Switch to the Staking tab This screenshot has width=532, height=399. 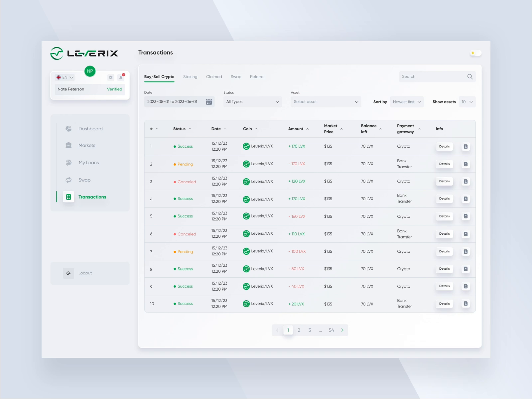[190, 77]
